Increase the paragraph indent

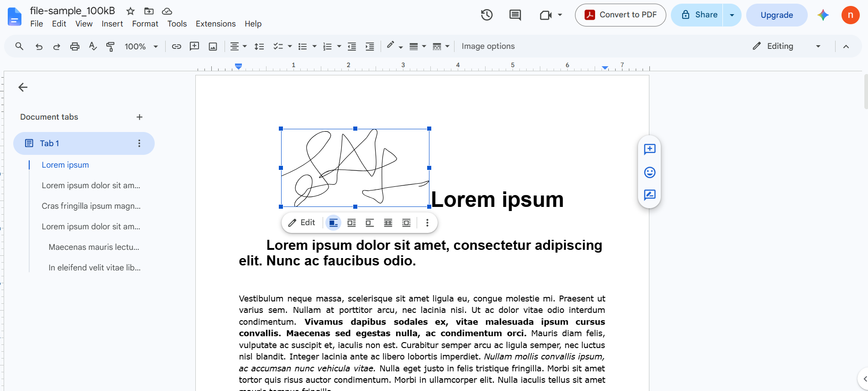(x=370, y=46)
